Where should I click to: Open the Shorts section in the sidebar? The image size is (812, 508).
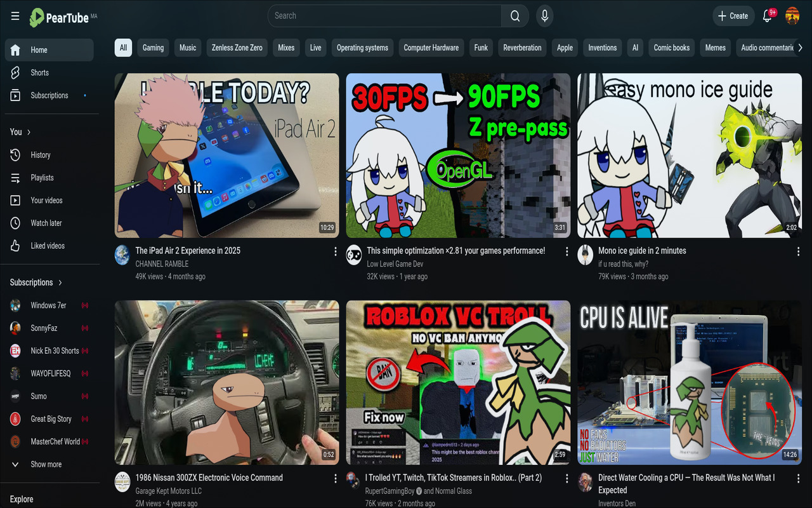pos(49,72)
